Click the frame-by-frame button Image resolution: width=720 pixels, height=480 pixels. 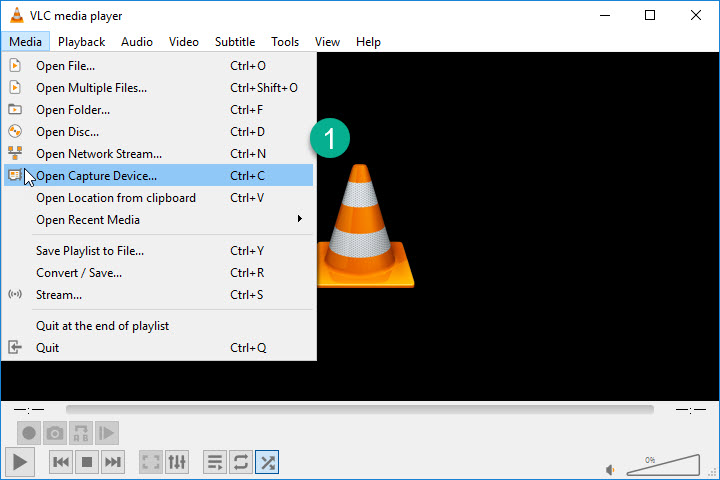coord(107,433)
